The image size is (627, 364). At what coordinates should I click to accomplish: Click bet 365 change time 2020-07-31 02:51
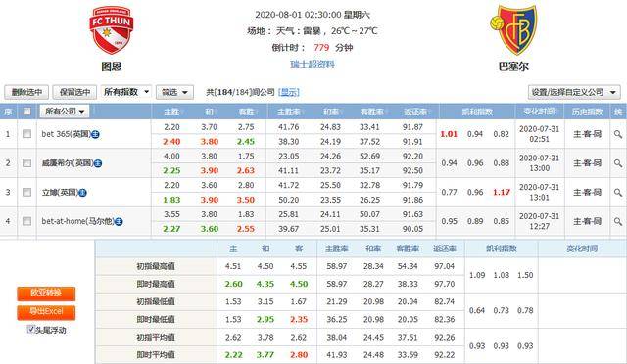point(540,134)
